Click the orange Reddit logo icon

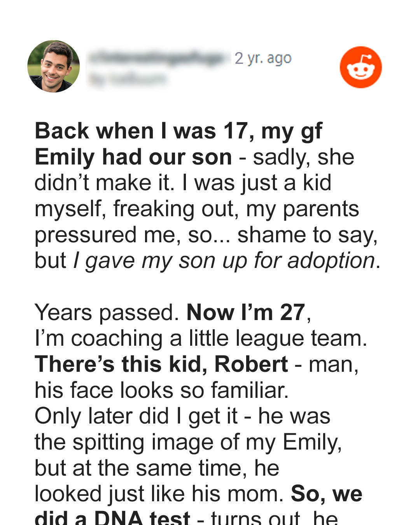pyautogui.click(x=360, y=67)
